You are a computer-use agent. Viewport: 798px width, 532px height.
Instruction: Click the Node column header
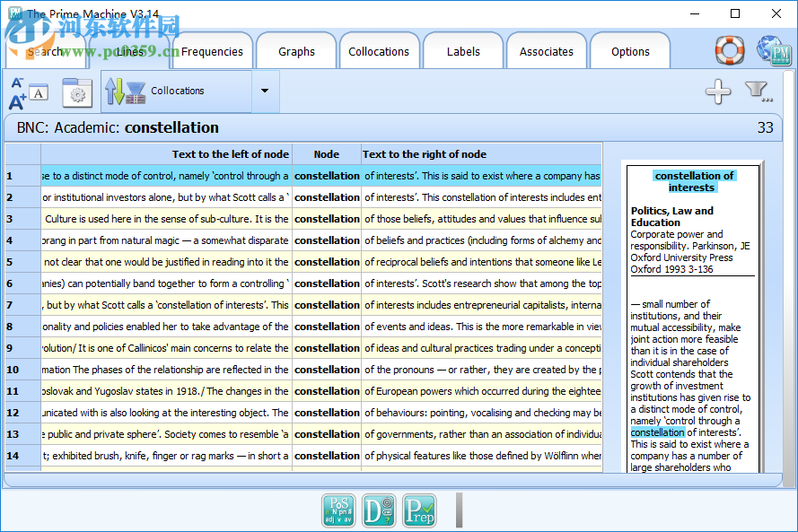pos(327,154)
